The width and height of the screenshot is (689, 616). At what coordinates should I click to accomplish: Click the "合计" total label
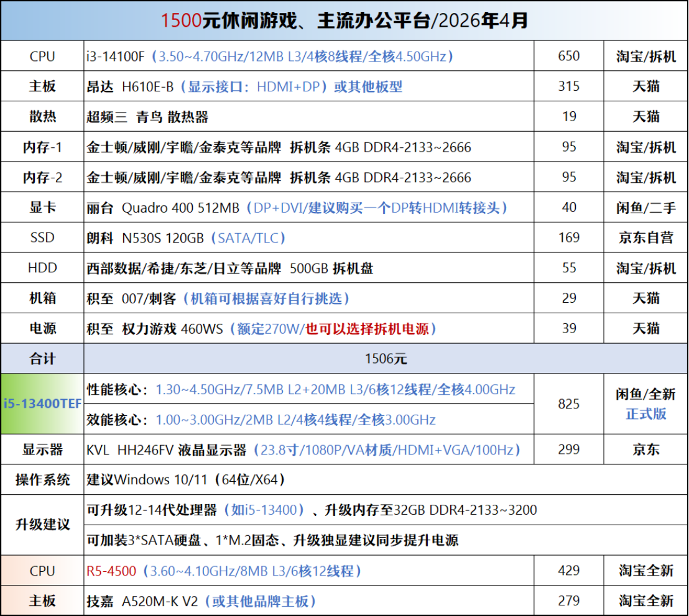(x=42, y=359)
